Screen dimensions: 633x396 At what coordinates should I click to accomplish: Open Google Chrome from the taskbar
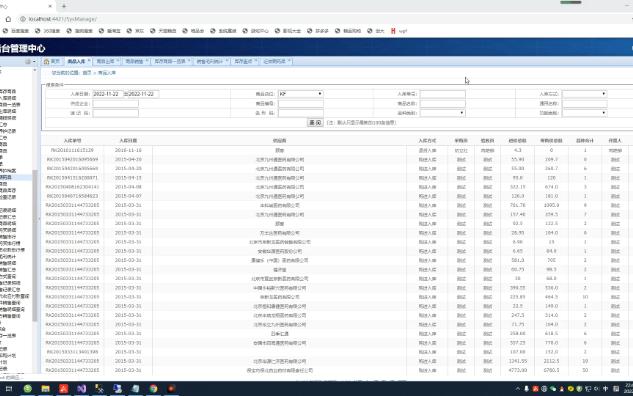pyautogui.click(x=153, y=388)
